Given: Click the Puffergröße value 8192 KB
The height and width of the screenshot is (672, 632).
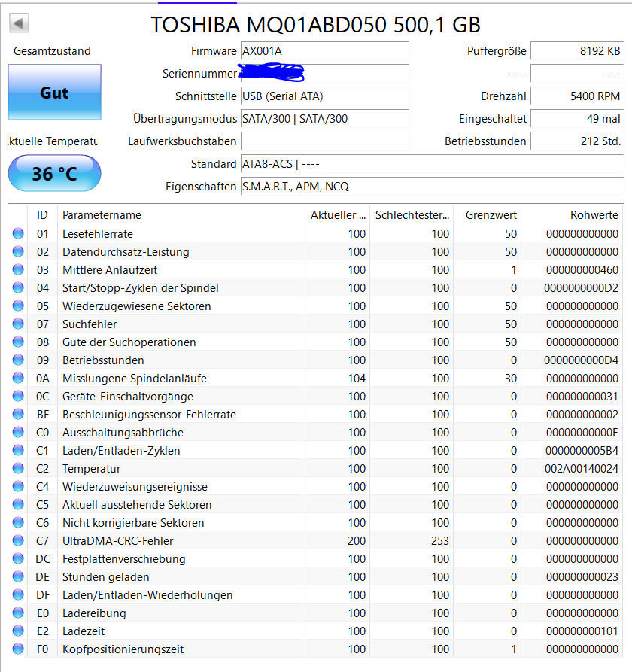Looking at the screenshot, I should pyautogui.click(x=577, y=51).
